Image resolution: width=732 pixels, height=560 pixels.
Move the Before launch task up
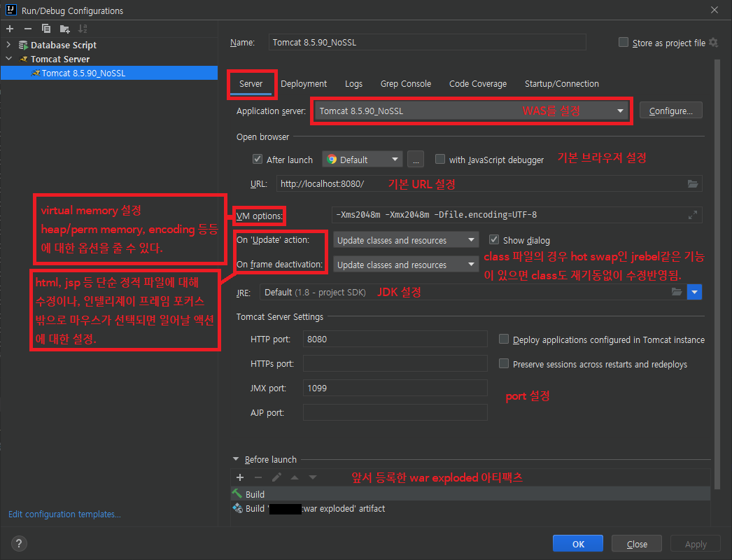pos(295,477)
